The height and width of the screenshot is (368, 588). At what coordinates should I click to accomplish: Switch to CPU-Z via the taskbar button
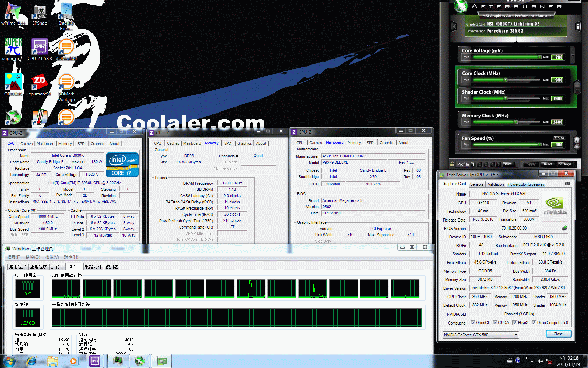[x=95, y=361]
